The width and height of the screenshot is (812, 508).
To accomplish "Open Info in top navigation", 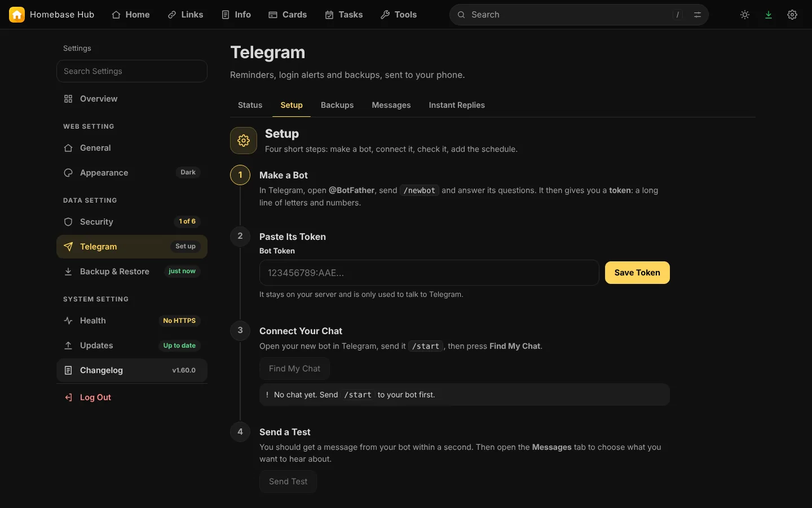I will [236, 15].
